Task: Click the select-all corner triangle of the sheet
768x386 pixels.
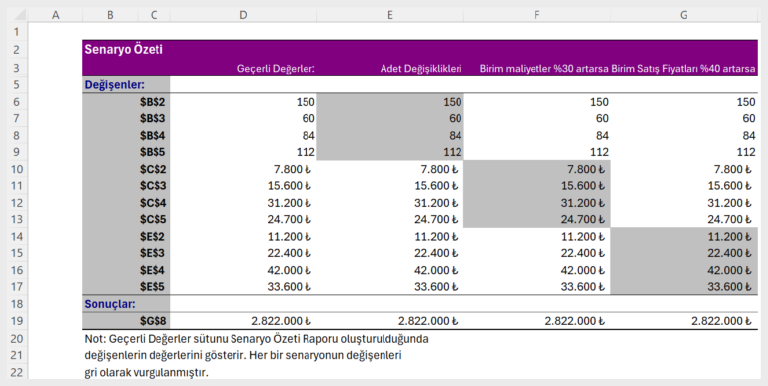Action: 20,15
